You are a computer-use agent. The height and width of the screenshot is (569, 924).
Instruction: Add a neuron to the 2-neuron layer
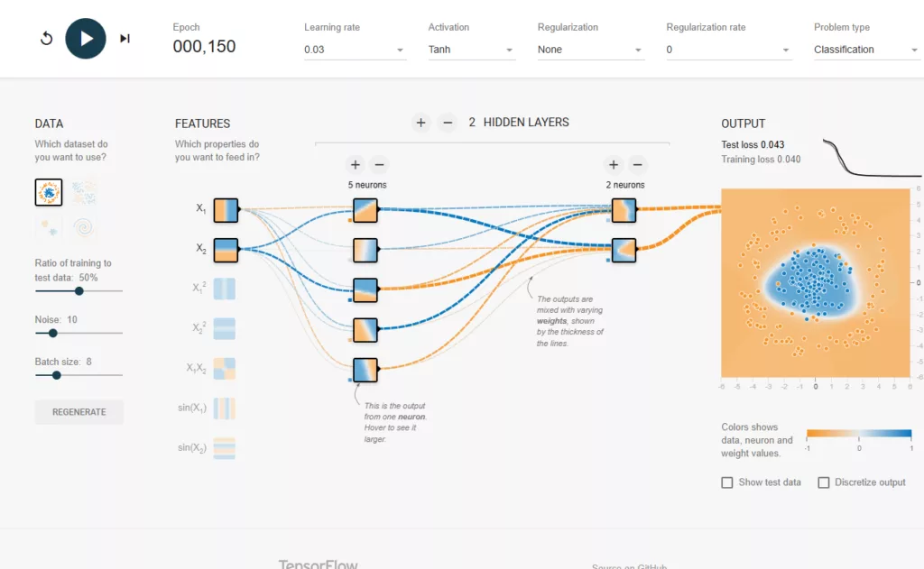tap(614, 165)
